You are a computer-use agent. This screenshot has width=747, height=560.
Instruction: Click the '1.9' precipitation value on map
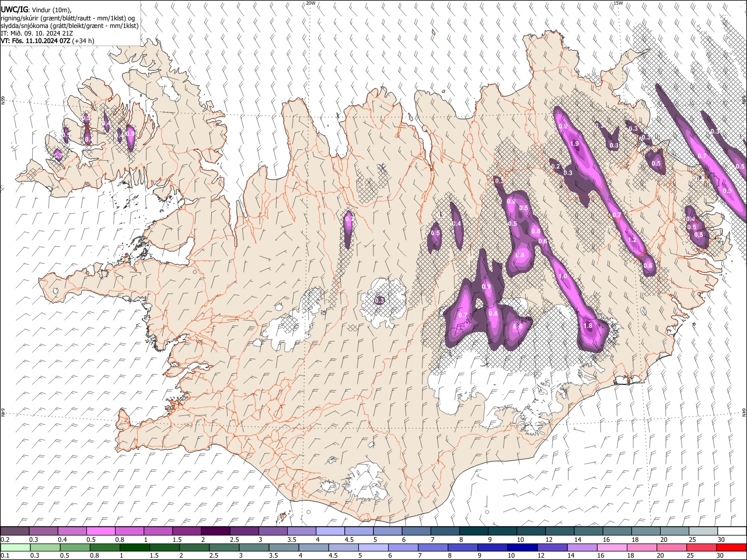coord(574,143)
